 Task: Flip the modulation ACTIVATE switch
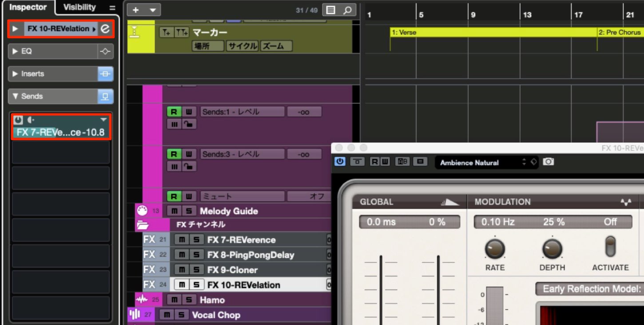pyautogui.click(x=611, y=247)
